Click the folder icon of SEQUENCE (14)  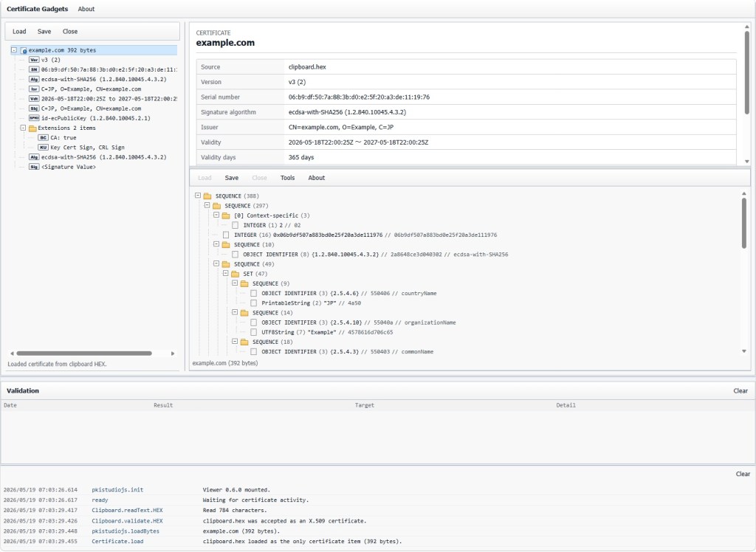pos(244,313)
